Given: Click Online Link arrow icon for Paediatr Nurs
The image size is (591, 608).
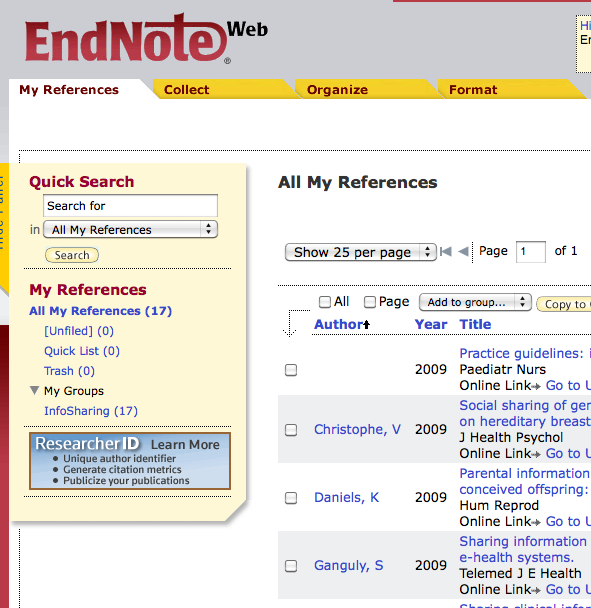Looking at the screenshot, I should click(x=536, y=386).
